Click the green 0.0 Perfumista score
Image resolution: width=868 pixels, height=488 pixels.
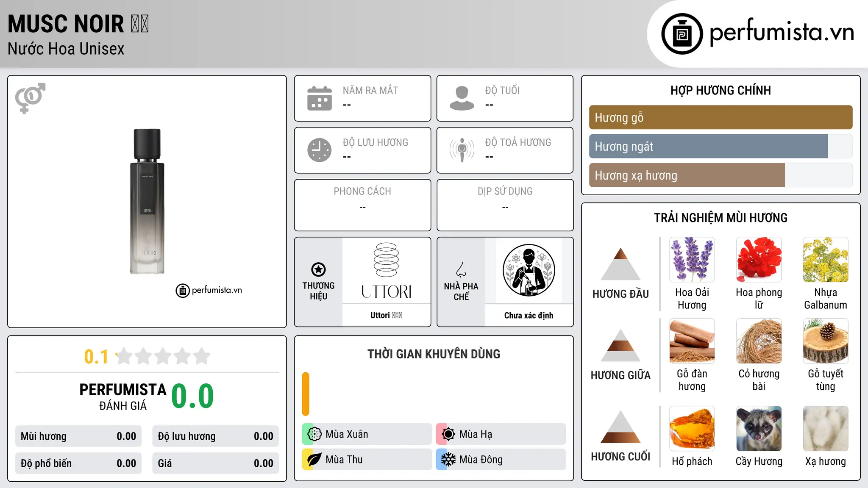coord(192,396)
